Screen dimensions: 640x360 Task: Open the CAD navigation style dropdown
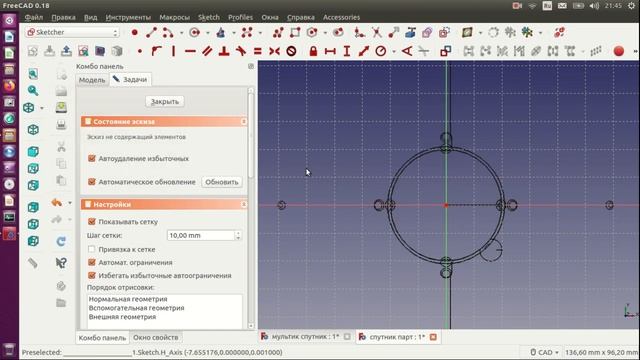545,352
